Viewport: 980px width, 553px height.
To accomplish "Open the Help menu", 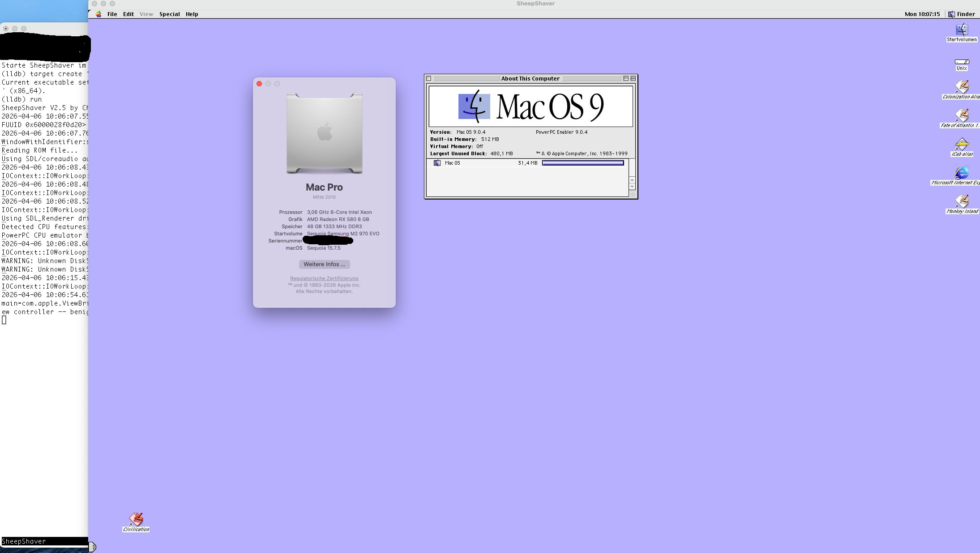I will (192, 14).
